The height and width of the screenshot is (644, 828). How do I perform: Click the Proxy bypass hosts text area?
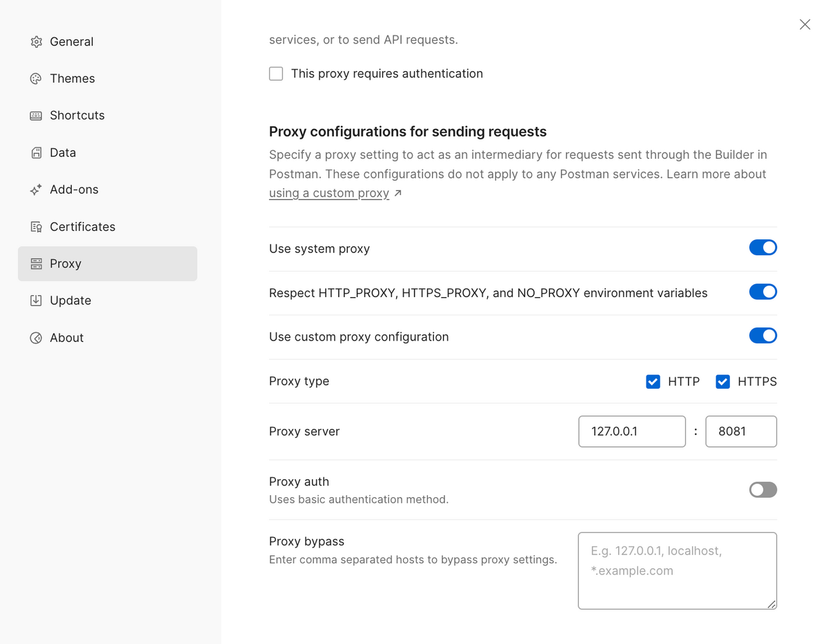677,571
